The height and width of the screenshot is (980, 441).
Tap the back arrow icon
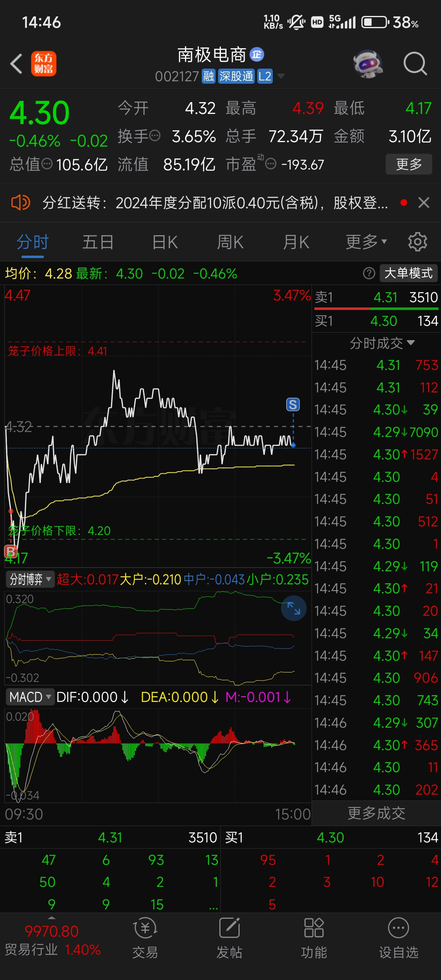pos(16,64)
